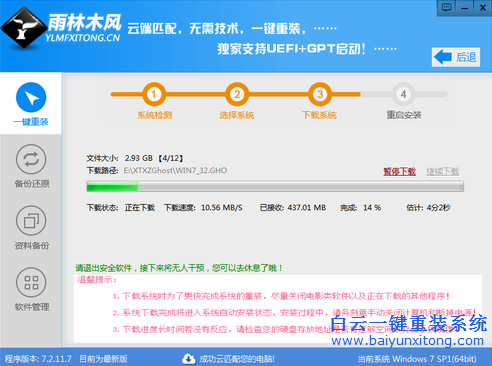Click the 重启安装 step label
The width and height of the screenshot is (492, 366).
click(404, 115)
